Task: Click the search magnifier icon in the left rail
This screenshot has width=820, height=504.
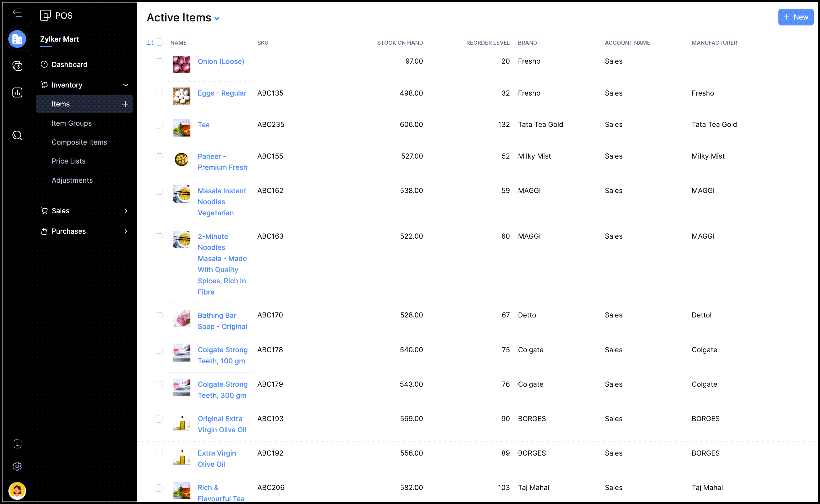Action: point(17,136)
